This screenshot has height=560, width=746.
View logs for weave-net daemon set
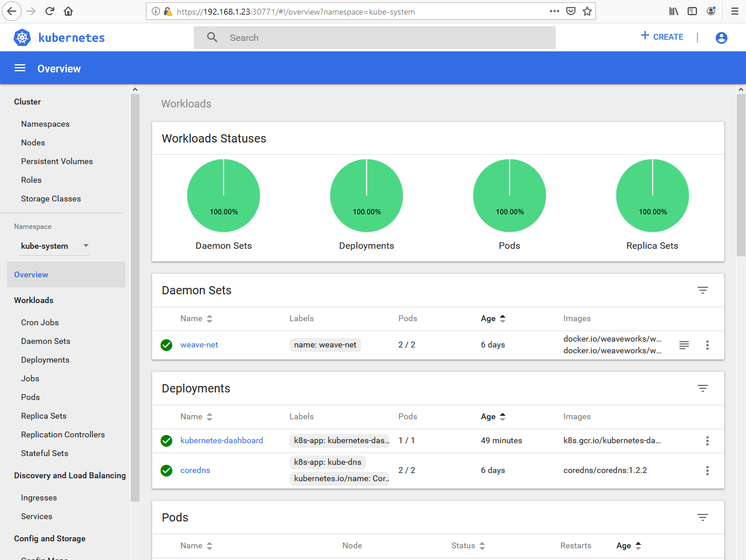click(684, 345)
